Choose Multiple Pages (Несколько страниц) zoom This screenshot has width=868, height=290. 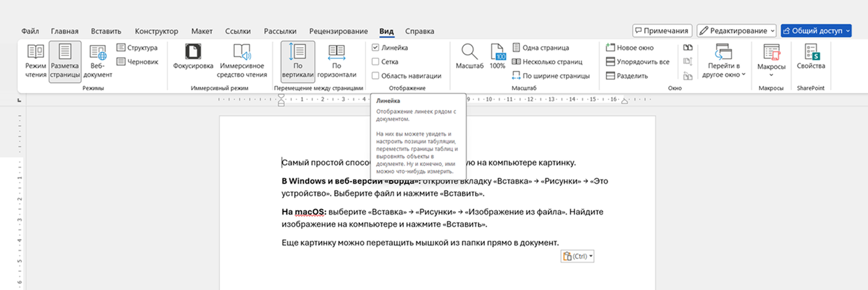(x=547, y=62)
